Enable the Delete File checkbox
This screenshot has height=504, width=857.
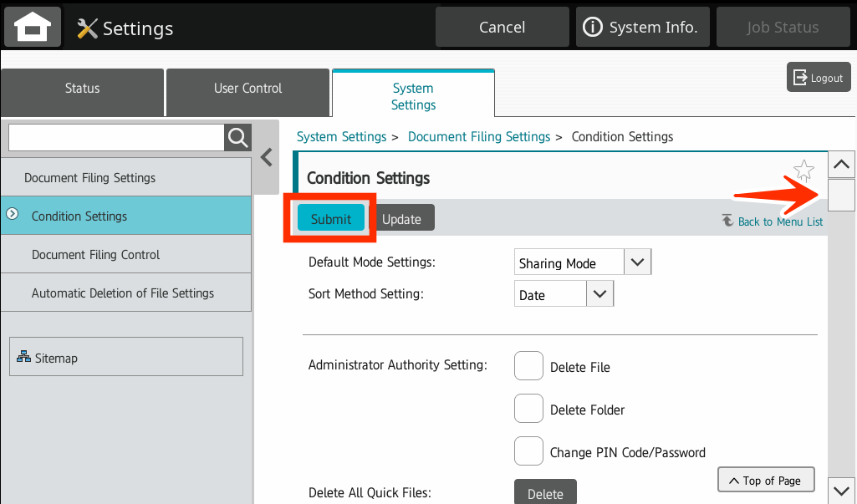click(528, 366)
